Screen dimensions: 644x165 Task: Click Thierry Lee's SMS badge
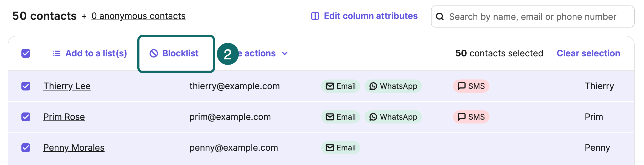(471, 86)
